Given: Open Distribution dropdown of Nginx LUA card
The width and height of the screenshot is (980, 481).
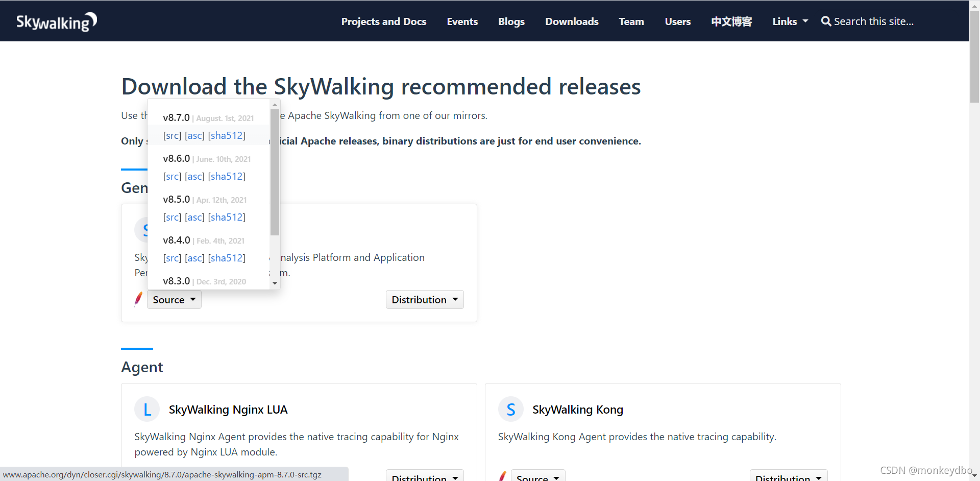Looking at the screenshot, I should pos(425,476).
